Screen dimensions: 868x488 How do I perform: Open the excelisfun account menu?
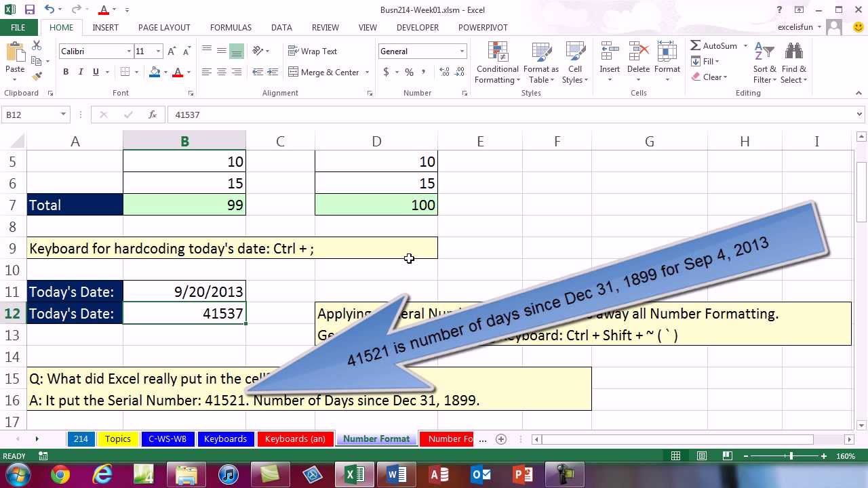[800, 28]
